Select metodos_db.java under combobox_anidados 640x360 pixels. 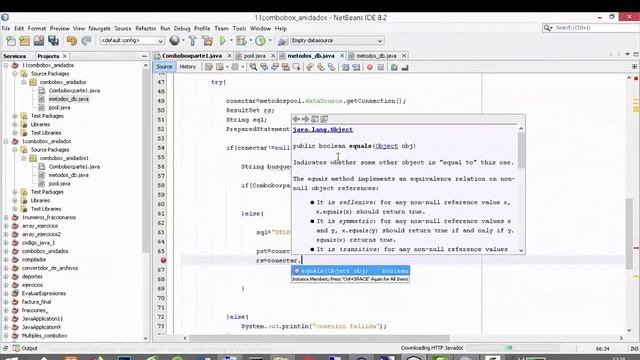pos(69,99)
